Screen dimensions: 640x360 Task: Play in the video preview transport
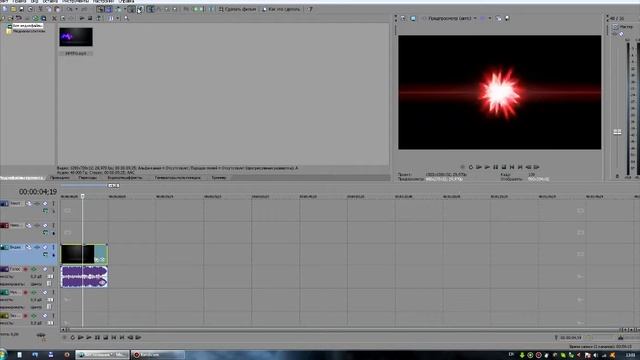[x=487, y=167]
